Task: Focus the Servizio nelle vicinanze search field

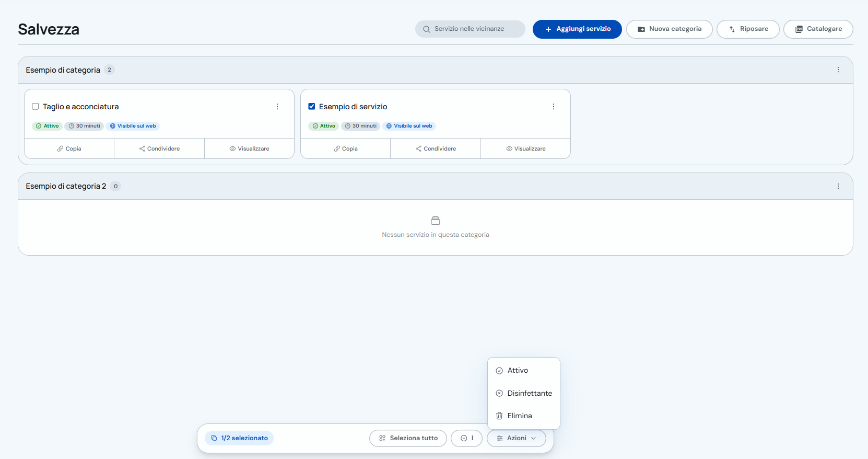Action: click(x=470, y=29)
